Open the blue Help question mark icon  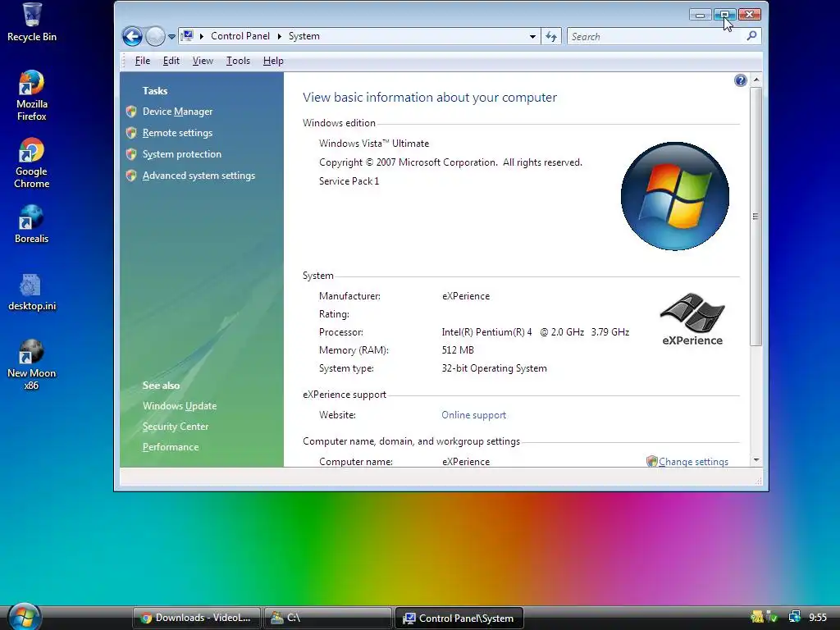pos(741,80)
